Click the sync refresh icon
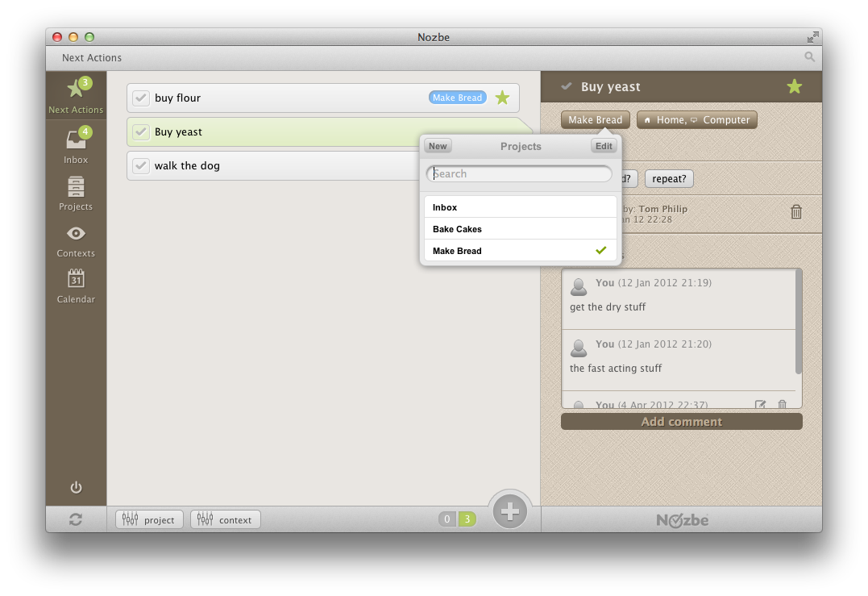Viewport: 868px width, 596px height. (76, 519)
